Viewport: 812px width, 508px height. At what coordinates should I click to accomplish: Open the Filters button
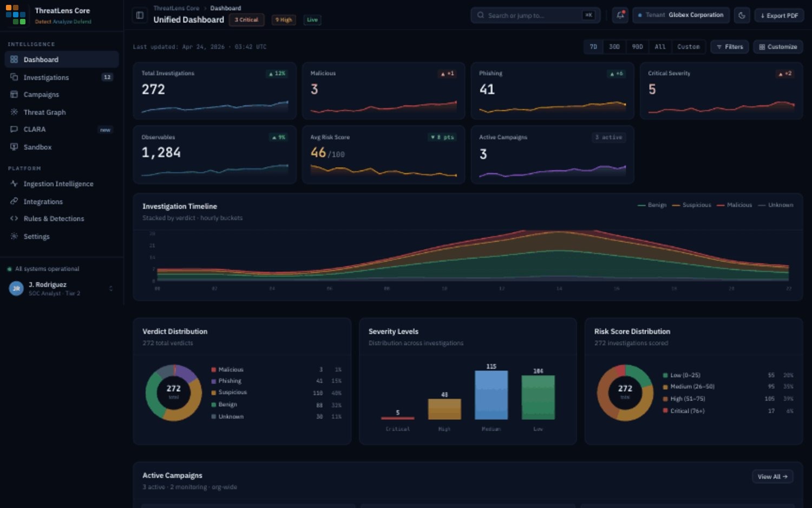coord(730,47)
